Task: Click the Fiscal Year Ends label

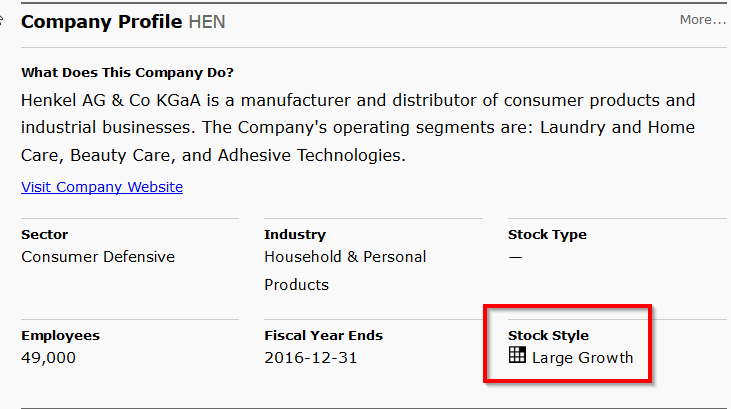Action: [323, 335]
